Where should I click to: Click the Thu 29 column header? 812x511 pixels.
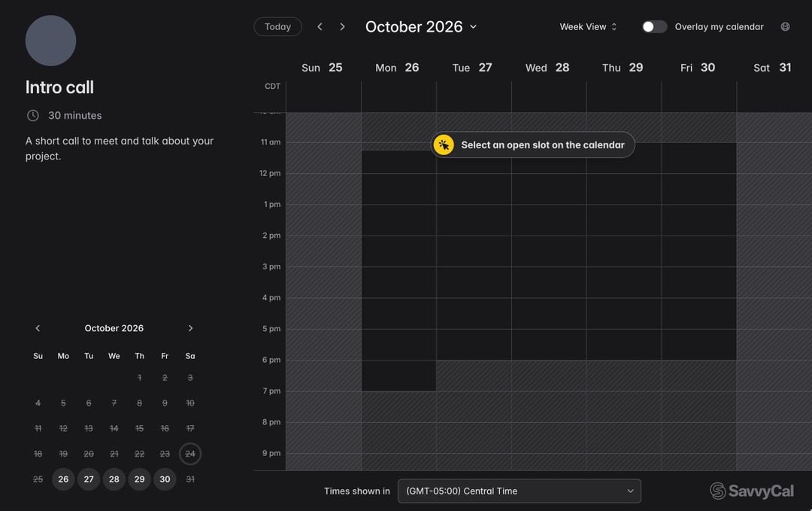[623, 68]
